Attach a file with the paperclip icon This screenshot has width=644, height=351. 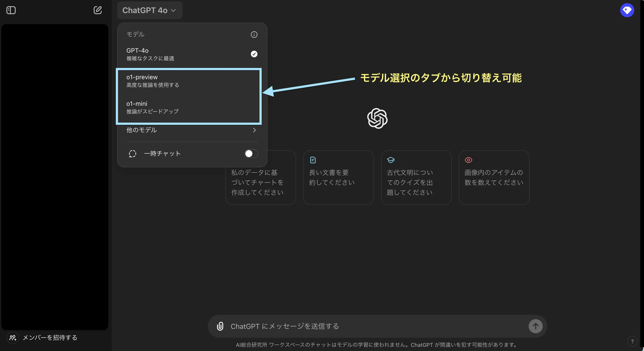coord(220,326)
